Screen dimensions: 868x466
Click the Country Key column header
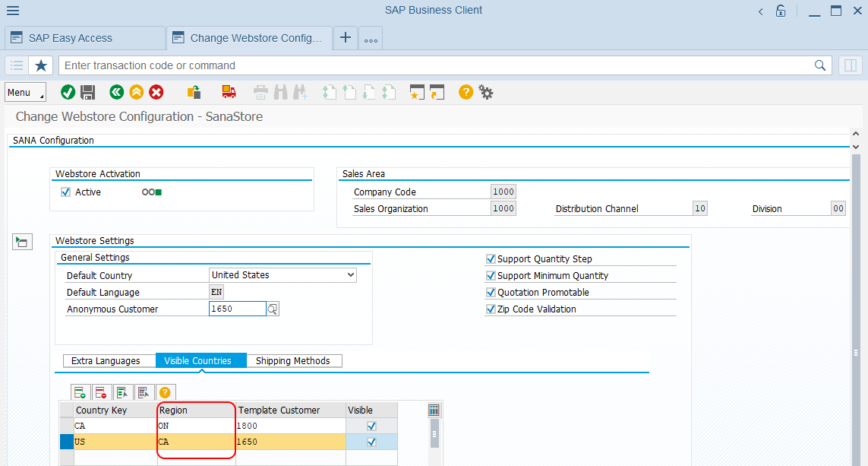click(115, 410)
